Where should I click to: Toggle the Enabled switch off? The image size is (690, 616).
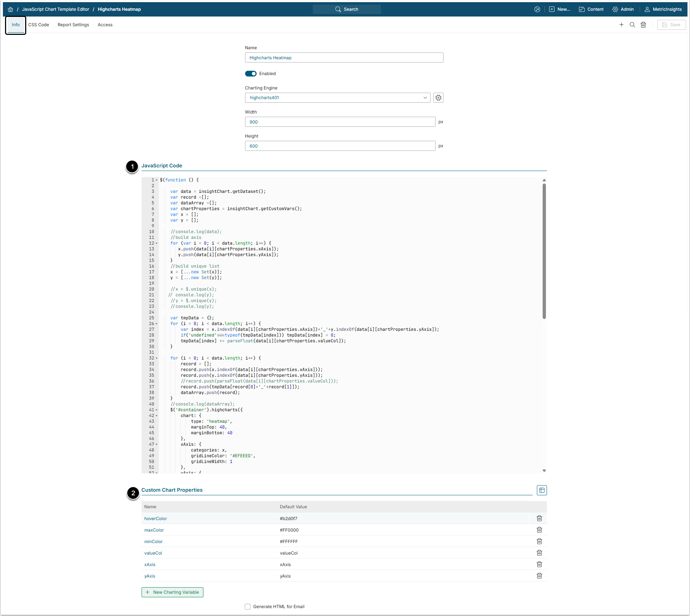click(x=251, y=74)
